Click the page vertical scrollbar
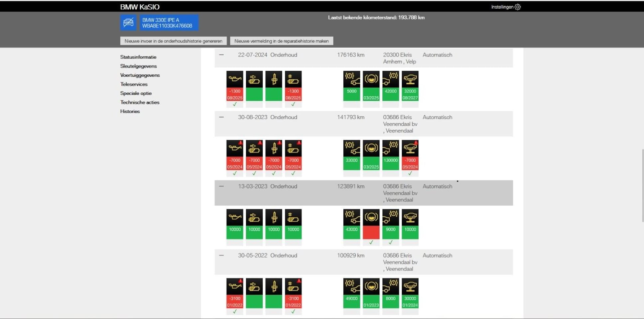The image size is (644, 319). point(642,186)
